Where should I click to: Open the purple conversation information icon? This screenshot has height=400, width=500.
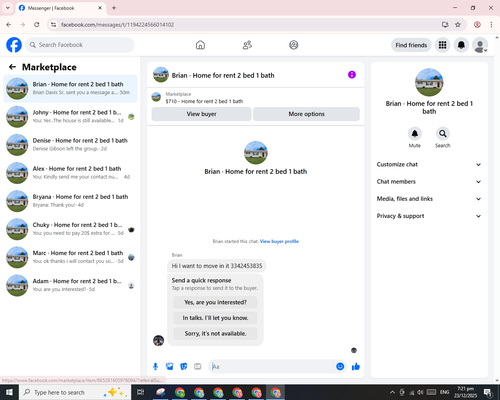coord(352,75)
